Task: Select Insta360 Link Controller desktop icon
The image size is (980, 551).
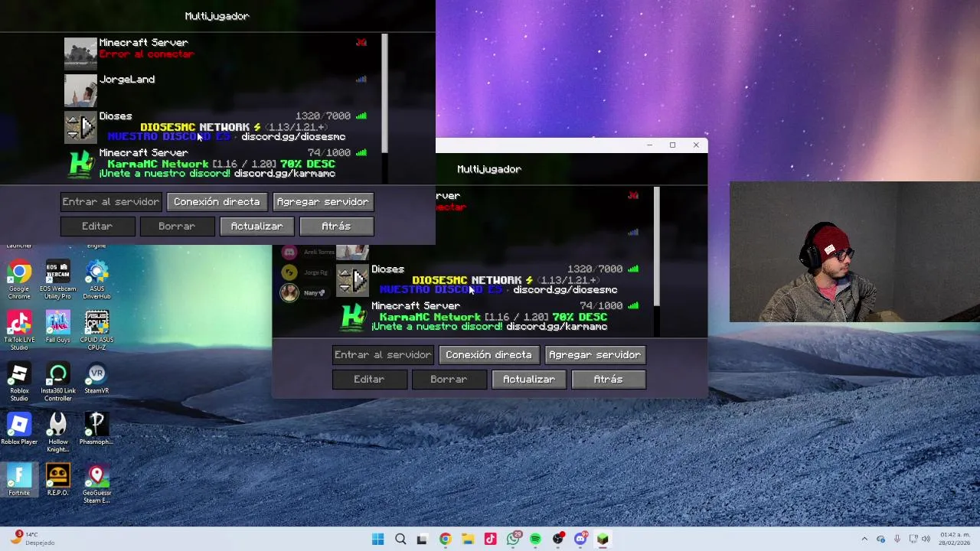Action: point(57,382)
